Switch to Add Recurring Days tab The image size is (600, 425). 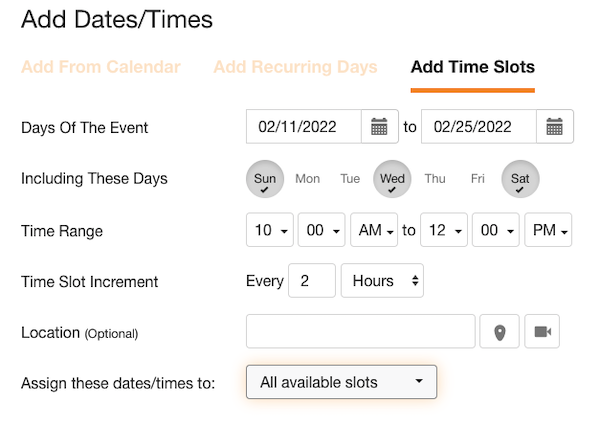[295, 67]
